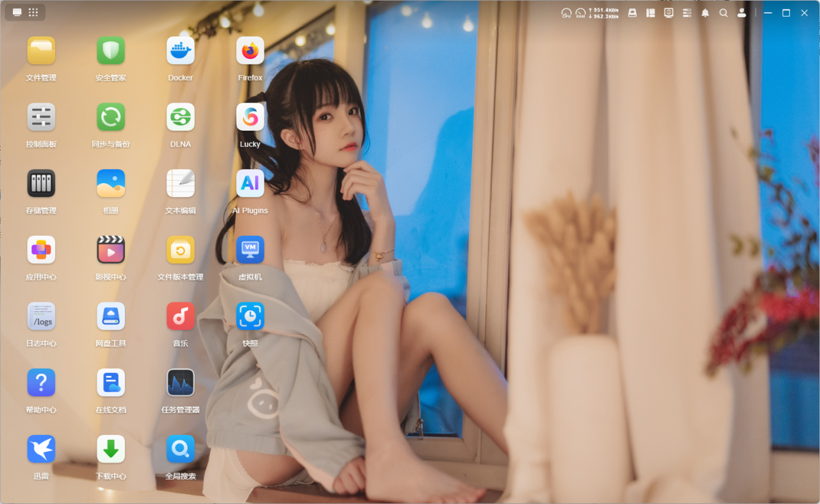Open 影视中心 video center
Viewport: 820px width, 504px height.
111,250
